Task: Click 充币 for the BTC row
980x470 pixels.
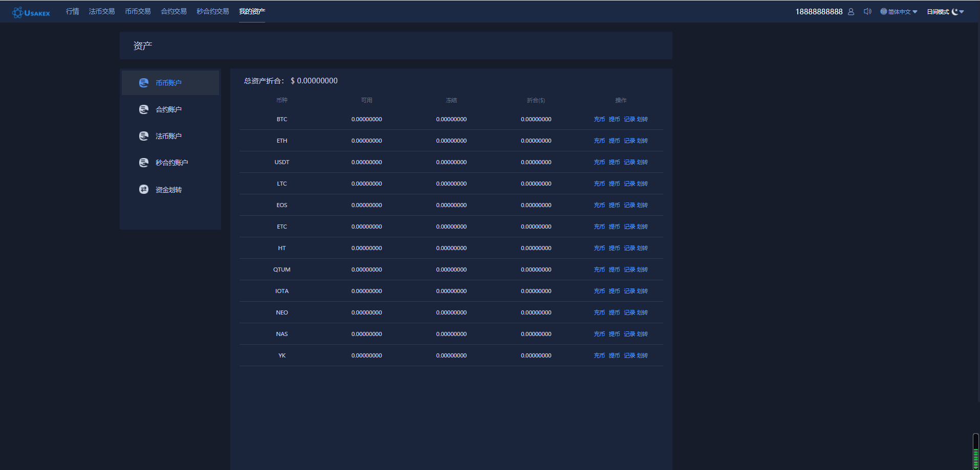Action: [599, 119]
